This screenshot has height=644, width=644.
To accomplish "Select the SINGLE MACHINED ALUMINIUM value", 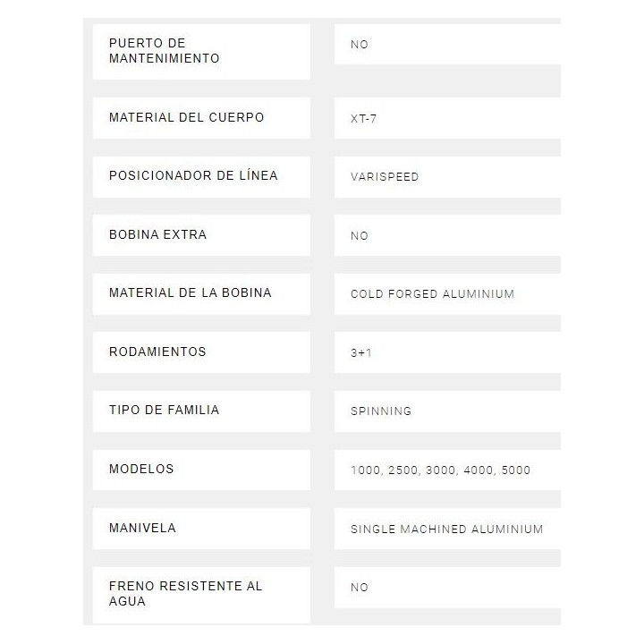I will 446,529.
